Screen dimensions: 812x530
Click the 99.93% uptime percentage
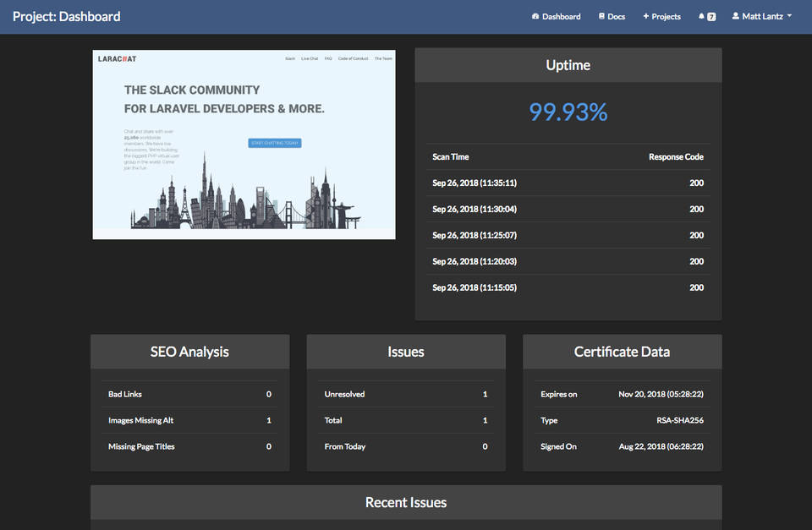pos(568,112)
